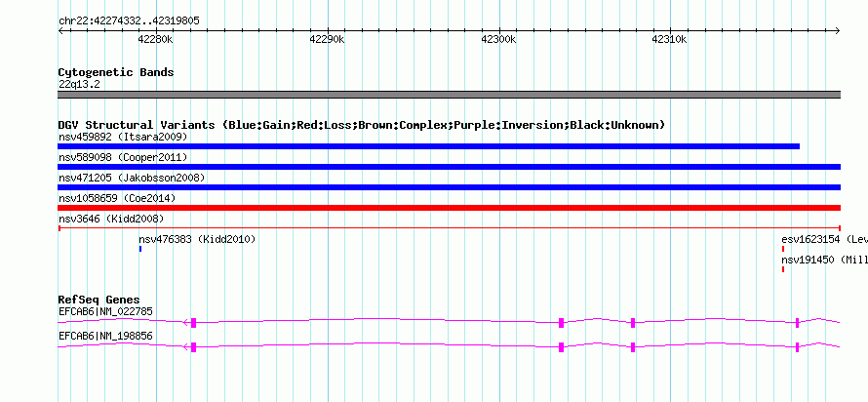Select the blue nsv589098 gain bar
This screenshot has height=402, width=868.
click(449, 167)
